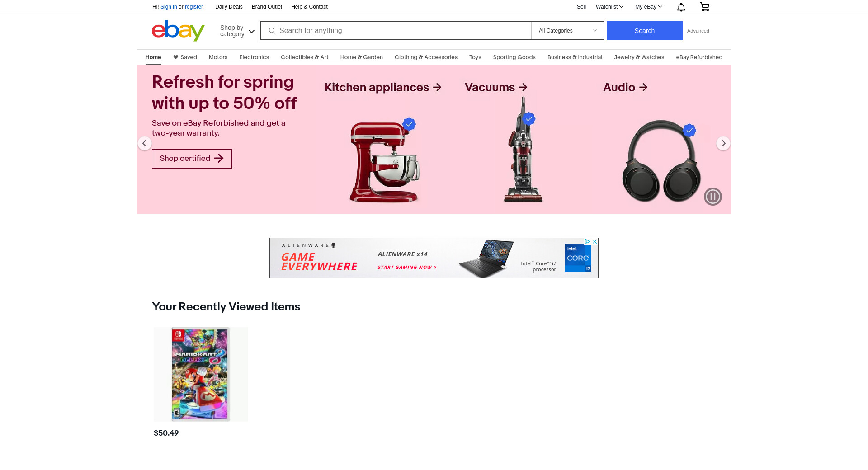Open the shopping cart icon
Screen dimensions: 868x470
click(704, 7)
